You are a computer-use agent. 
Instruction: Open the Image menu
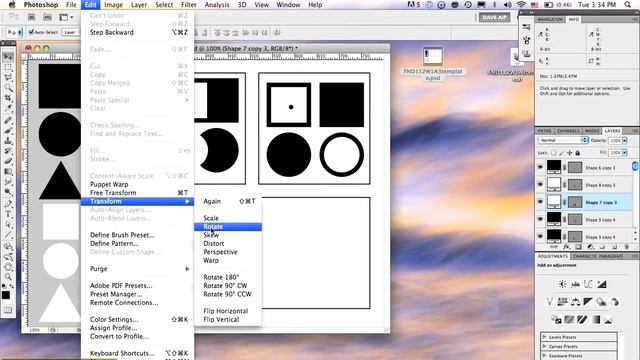(113, 5)
